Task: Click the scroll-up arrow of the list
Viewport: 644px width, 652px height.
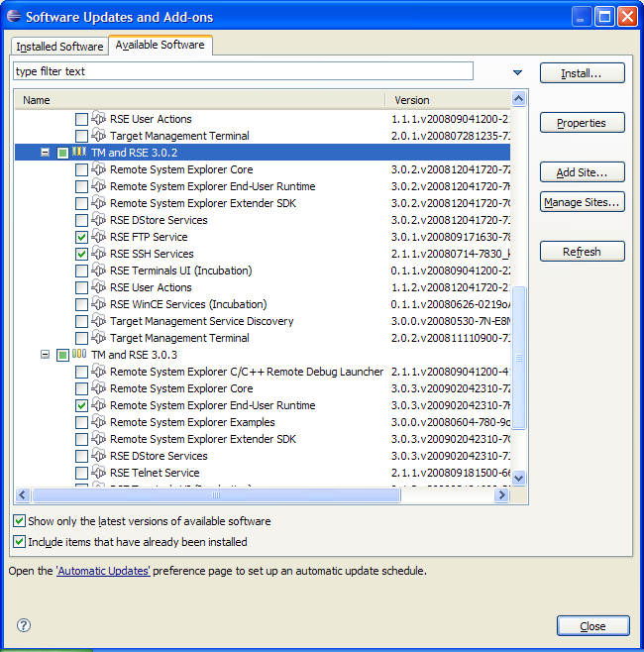Action: (x=518, y=98)
